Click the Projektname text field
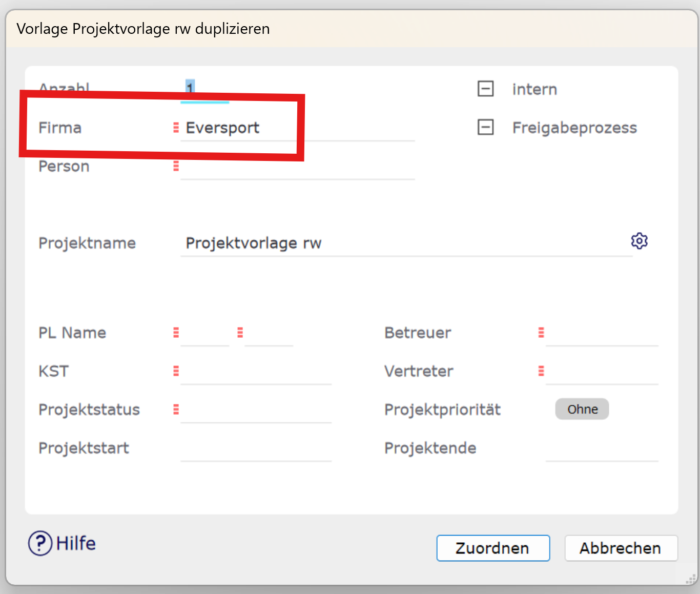Screen dimensions: 700x594 pos(406,243)
